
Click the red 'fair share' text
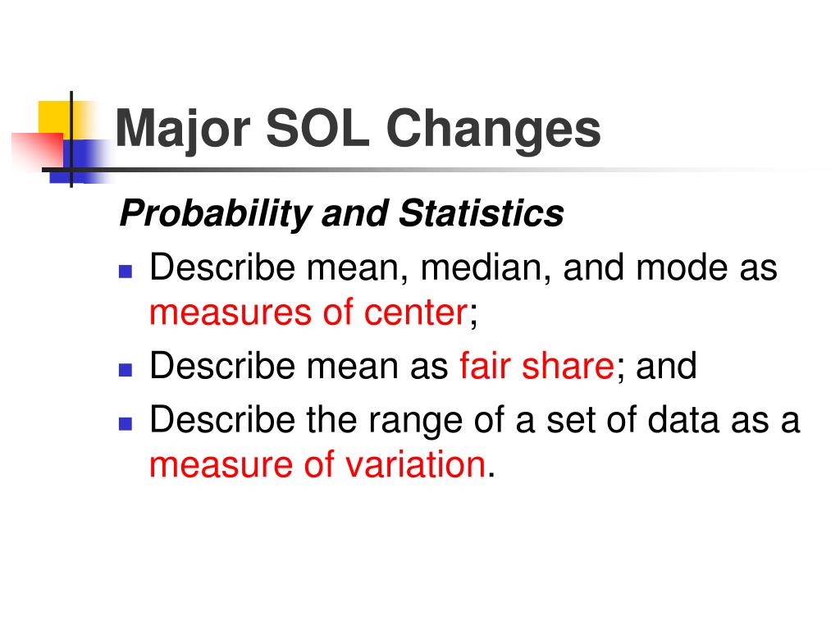[x=536, y=366]
